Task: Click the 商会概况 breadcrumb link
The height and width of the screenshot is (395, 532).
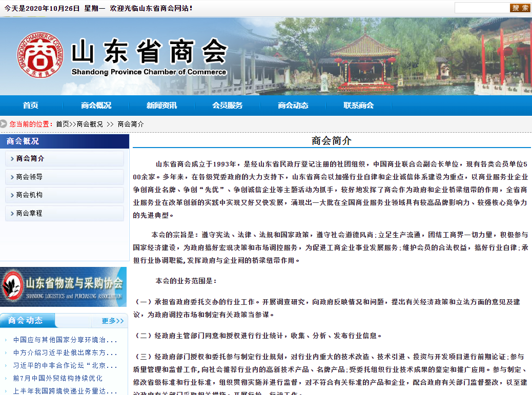Action: (90, 124)
